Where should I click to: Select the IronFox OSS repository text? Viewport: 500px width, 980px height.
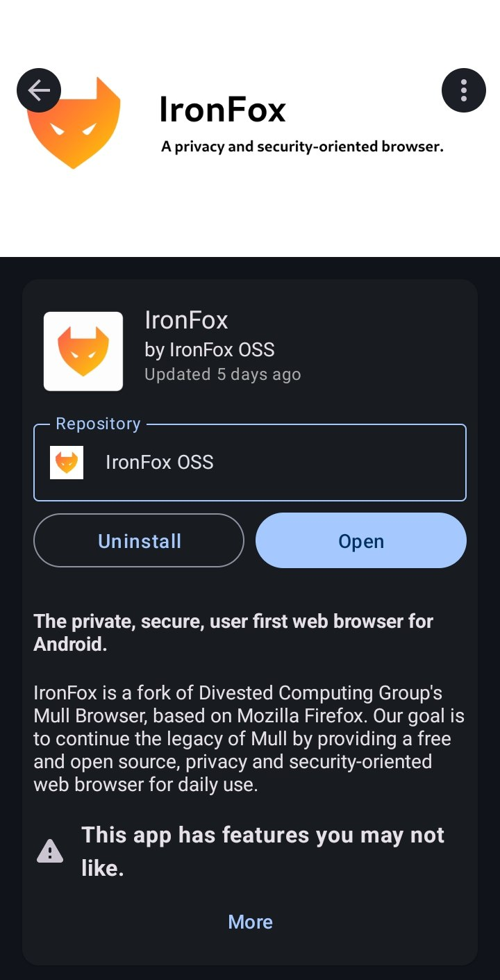[x=160, y=463]
